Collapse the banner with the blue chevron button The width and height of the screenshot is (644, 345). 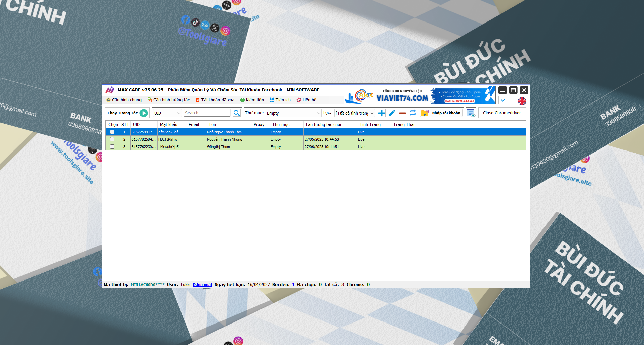tap(503, 100)
